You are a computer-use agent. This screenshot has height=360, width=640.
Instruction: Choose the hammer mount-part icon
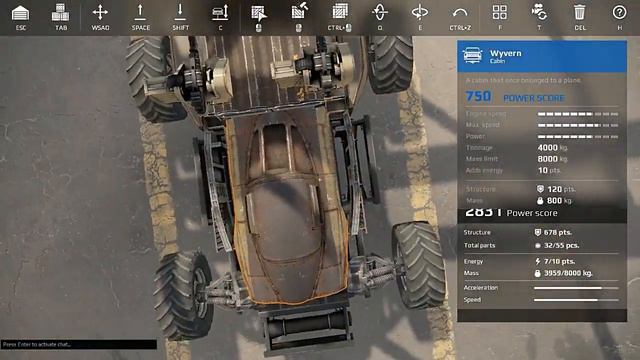[299, 12]
